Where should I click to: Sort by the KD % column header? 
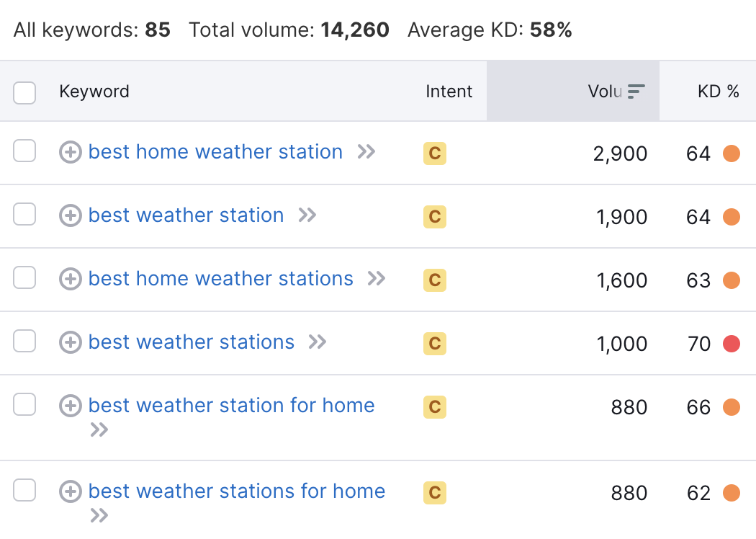[x=718, y=92]
